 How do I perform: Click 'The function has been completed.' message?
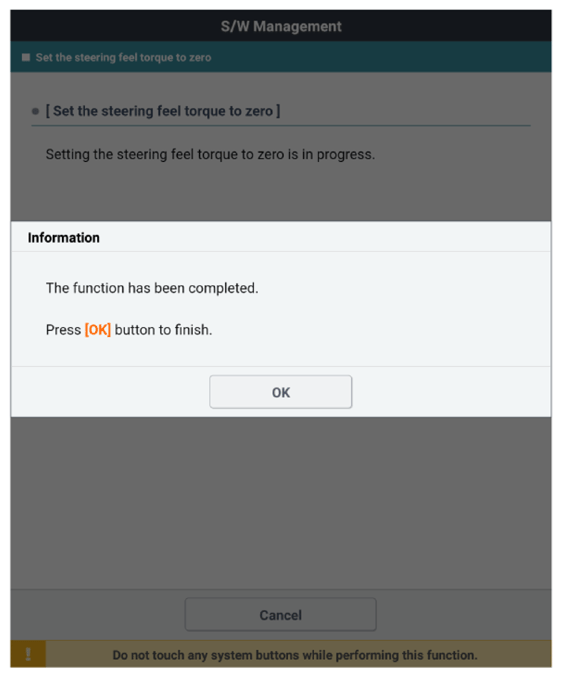(x=152, y=288)
